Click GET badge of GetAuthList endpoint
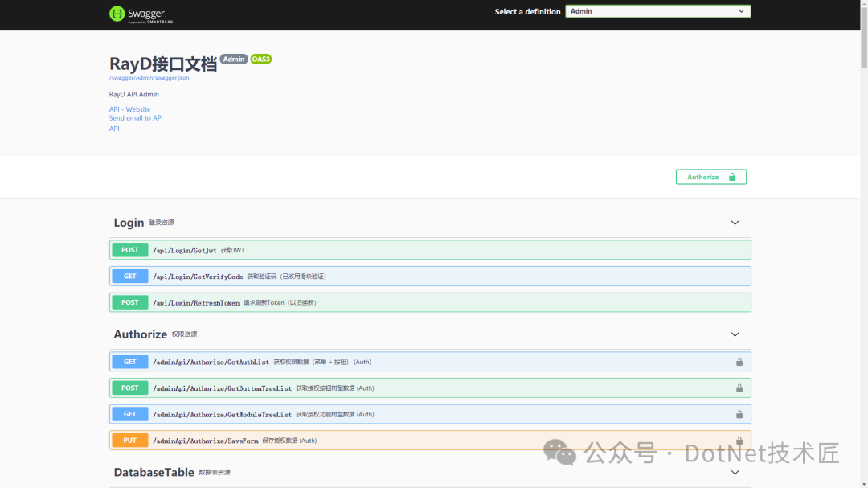The image size is (868, 488). point(130,362)
